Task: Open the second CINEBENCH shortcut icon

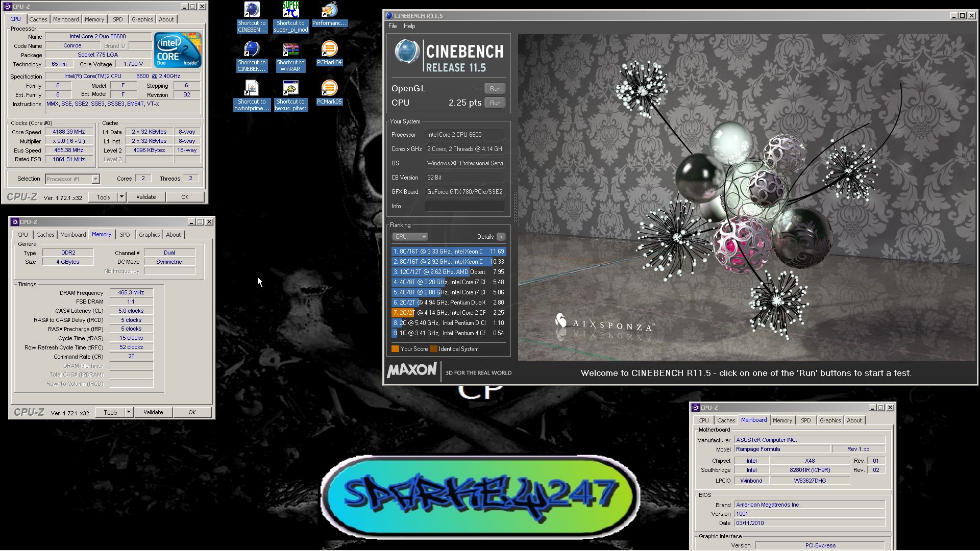Action: (x=252, y=56)
